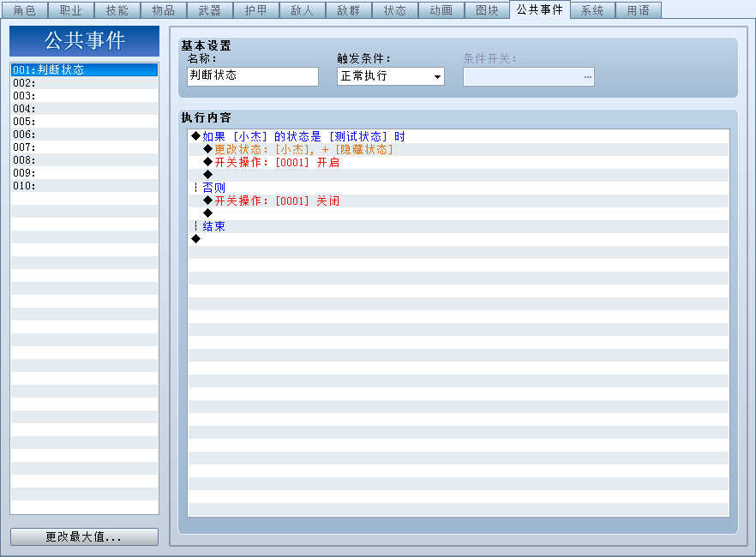756x557 pixels.
Task: Pick common event slot 004
Action: (x=84, y=109)
